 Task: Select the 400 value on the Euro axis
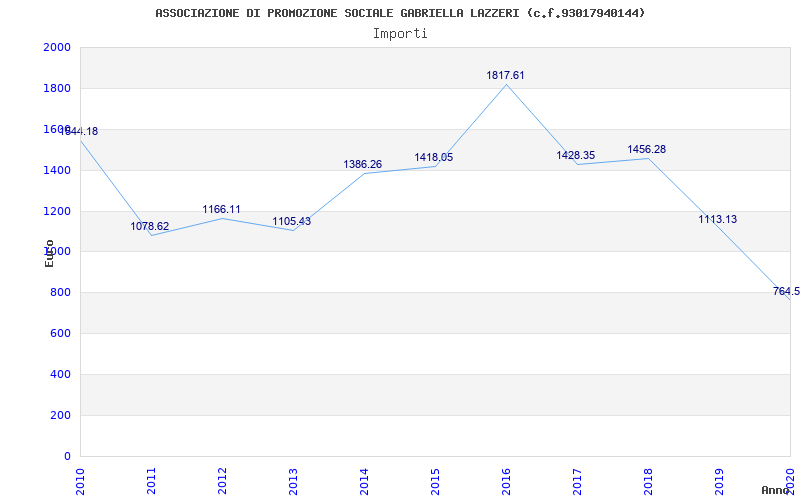coord(61,375)
